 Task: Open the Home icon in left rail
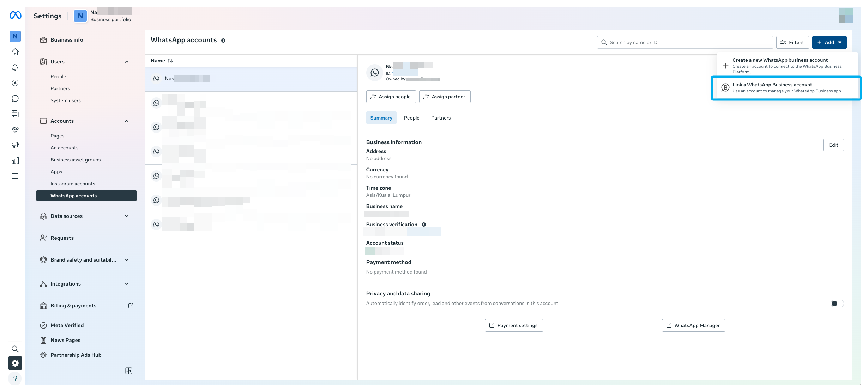tap(15, 52)
